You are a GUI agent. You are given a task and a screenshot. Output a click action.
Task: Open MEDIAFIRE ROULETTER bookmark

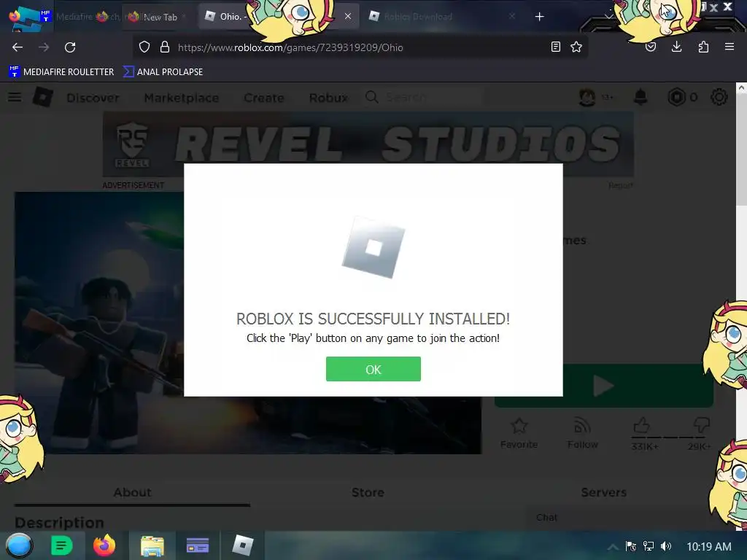coord(61,72)
